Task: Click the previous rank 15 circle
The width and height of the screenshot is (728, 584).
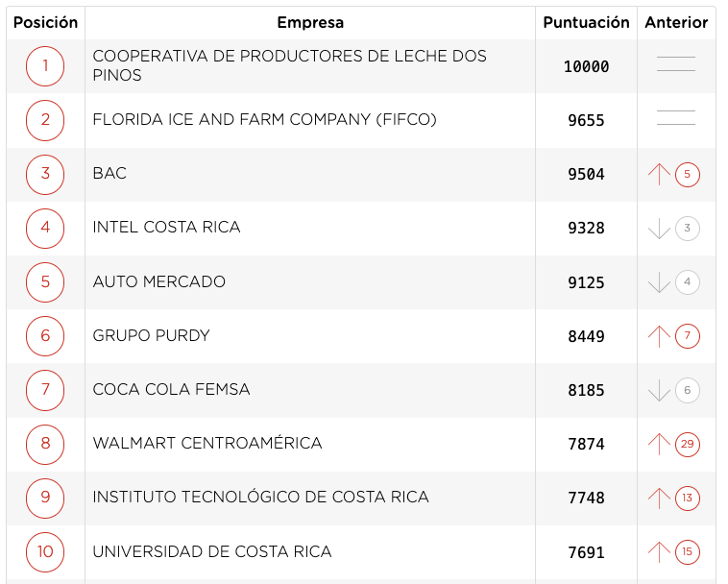Action: [687, 552]
